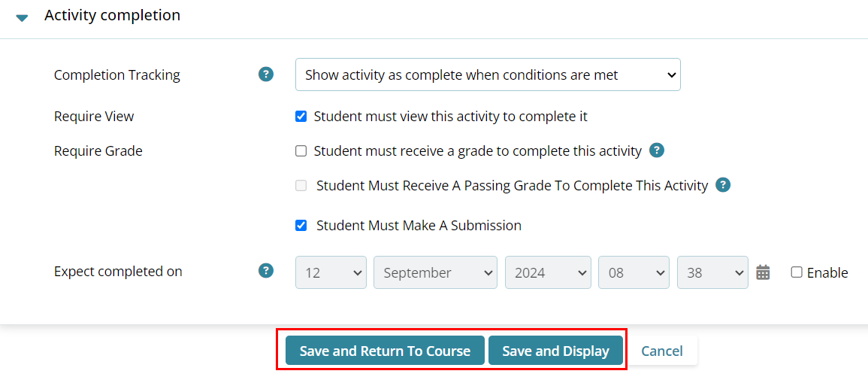Open the day dropdown showing 12
The width and height of the screenshot is (868, 383).
(331, 272)
